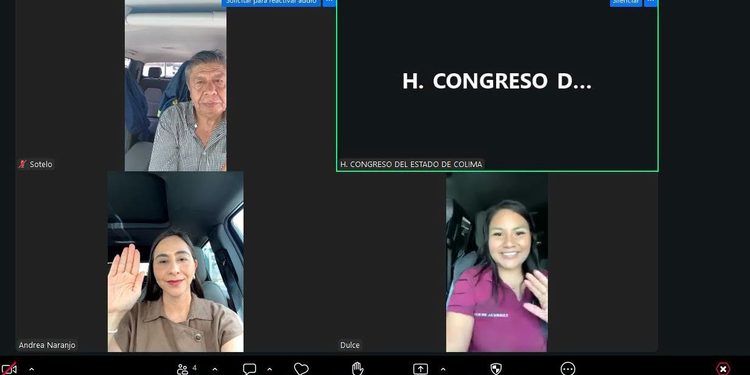
Task: Open the Reactions heart icon
Action: coord(301,369)
